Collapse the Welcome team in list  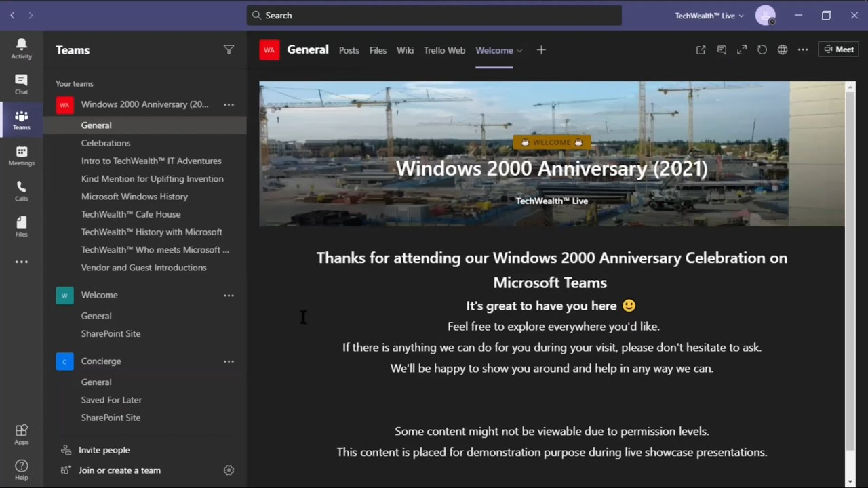(x=100, y=295)
